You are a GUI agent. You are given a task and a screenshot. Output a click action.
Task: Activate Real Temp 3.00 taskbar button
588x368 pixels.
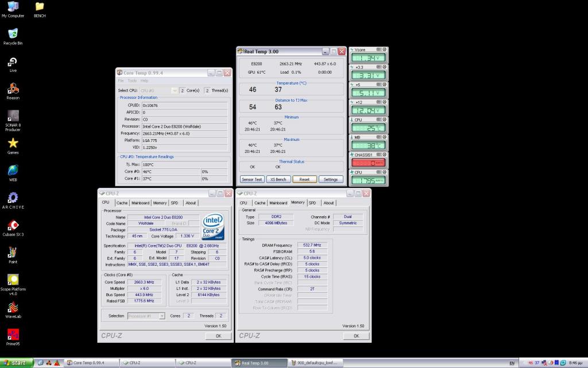point(260,363)
